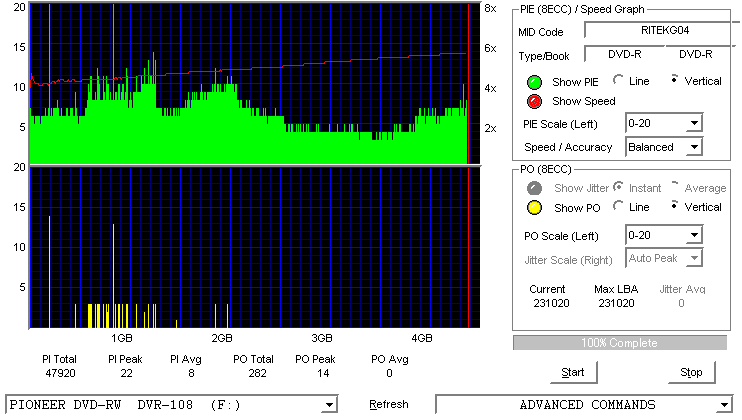742x420 pixels.
Task: Click the Jitter Avg value 0
Action: [x=681, y=303]
